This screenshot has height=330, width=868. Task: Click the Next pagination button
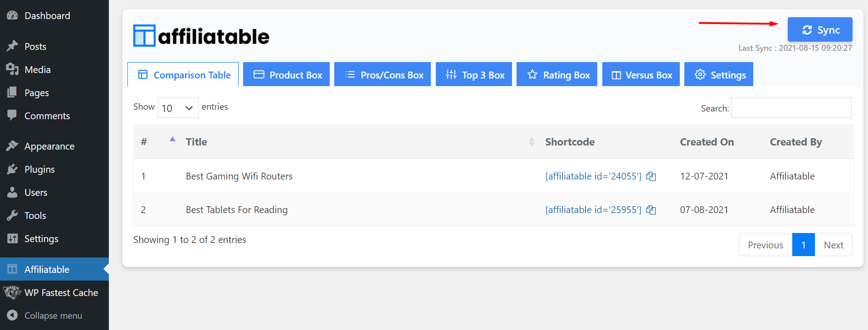(834, 245)
